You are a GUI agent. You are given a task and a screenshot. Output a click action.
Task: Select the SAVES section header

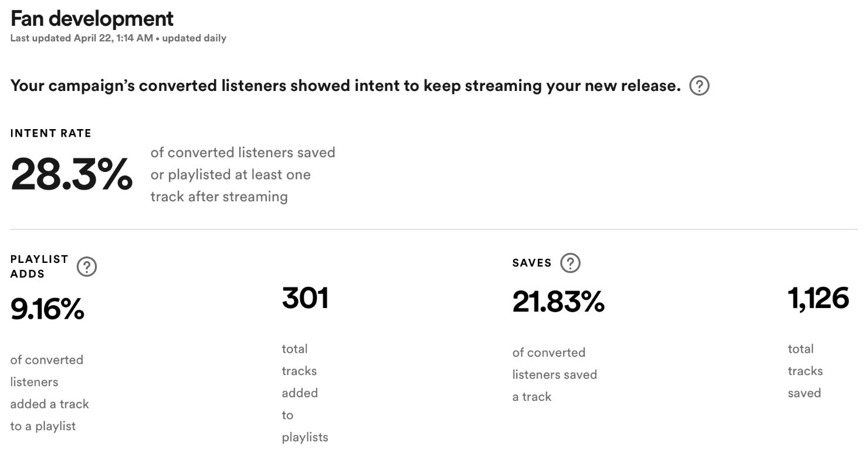(x=531, y=263)
